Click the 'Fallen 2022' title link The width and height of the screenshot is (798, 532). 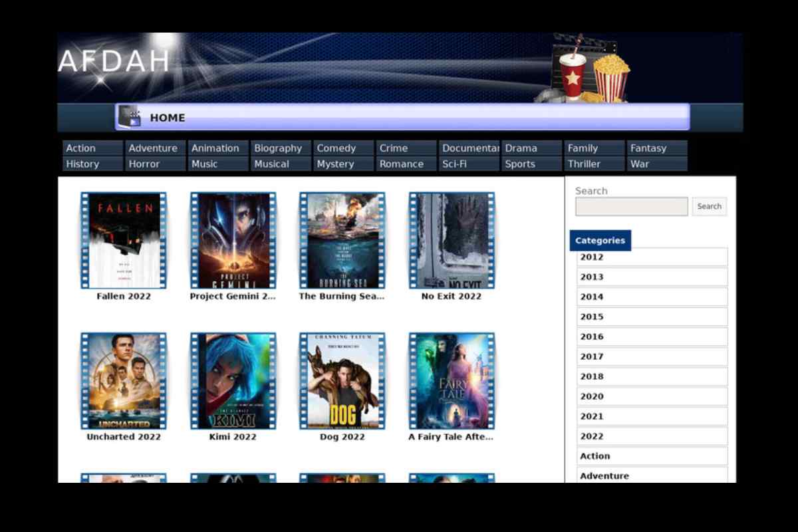[x=124, y=297]
